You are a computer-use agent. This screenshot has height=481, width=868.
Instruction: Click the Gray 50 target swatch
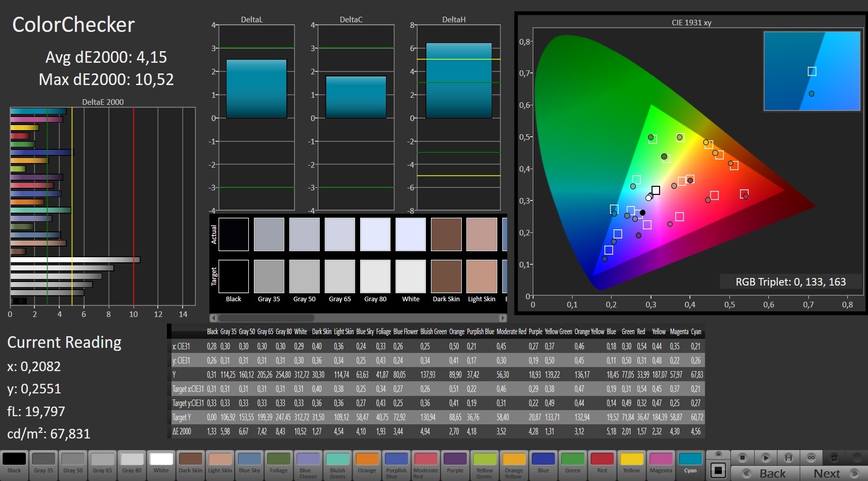pyautogui.click(x=305, y=276)
